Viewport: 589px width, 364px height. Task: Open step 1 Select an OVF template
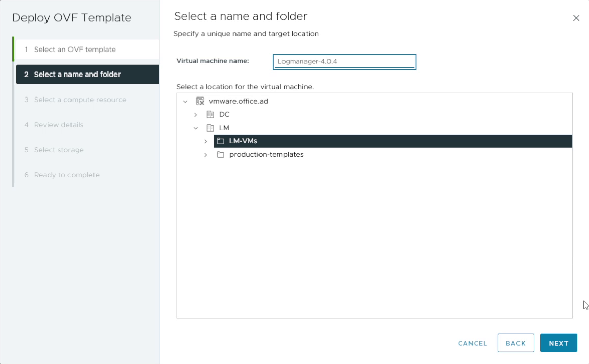click(75, 50)
